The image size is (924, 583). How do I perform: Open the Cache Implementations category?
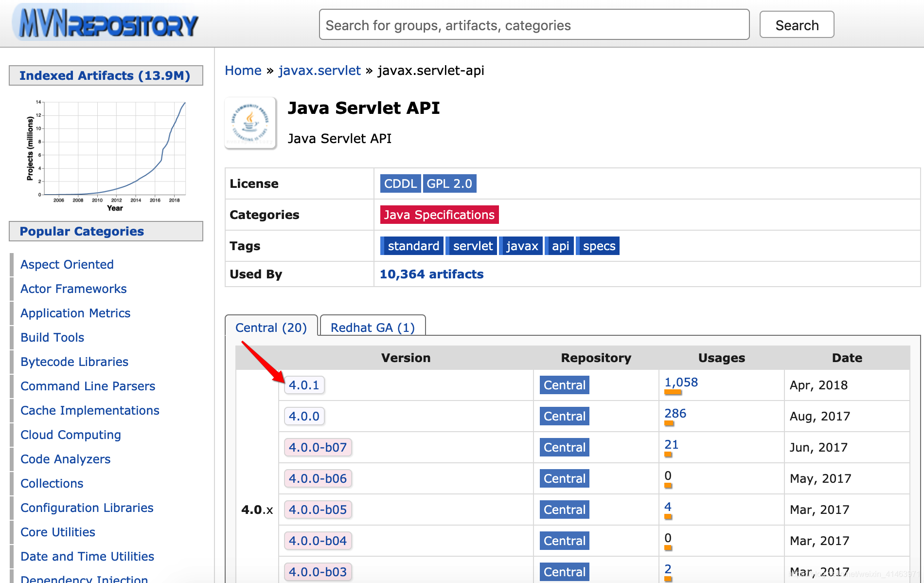pyautogui.click(x=90, y=410)
